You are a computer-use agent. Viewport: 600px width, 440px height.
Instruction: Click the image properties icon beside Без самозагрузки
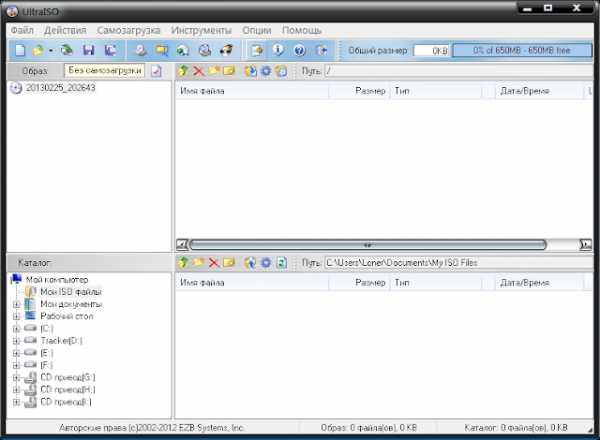tap(156, 71)
